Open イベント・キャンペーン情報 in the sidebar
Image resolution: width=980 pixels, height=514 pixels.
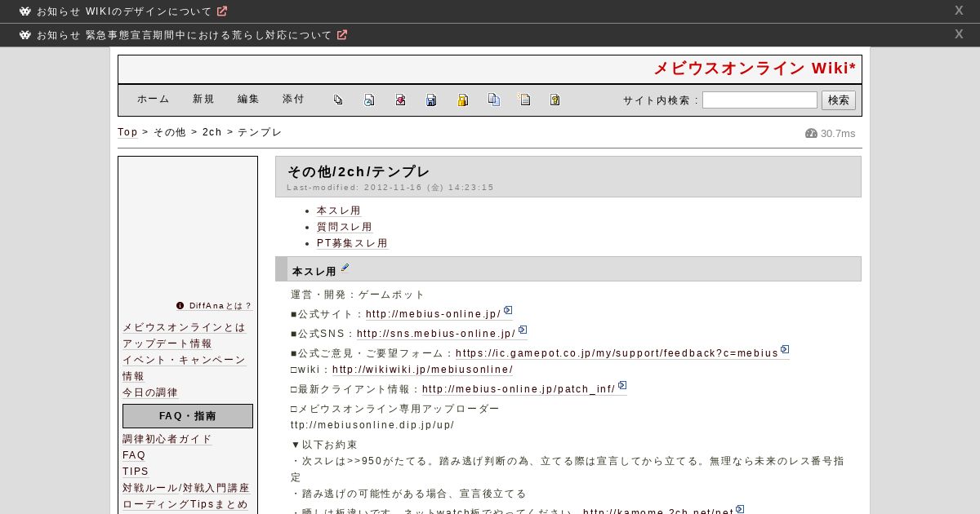pyautogui.click(x=184, y=368)
